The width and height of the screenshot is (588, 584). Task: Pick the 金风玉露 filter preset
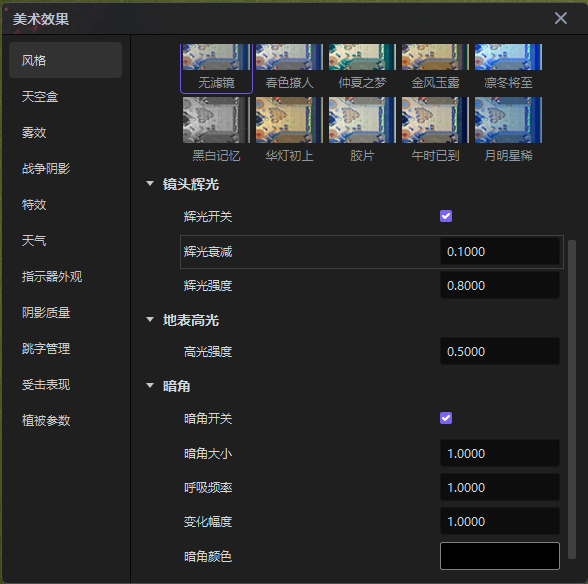435,67
